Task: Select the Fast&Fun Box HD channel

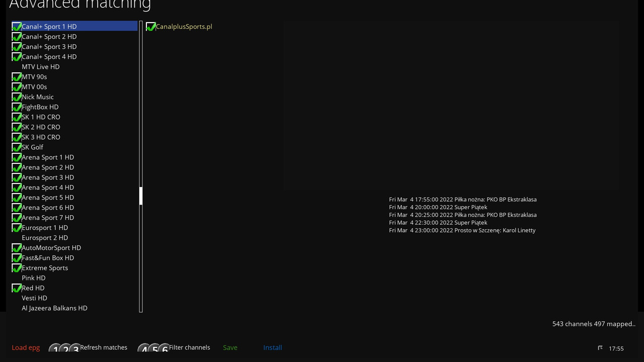Action: 74,257
